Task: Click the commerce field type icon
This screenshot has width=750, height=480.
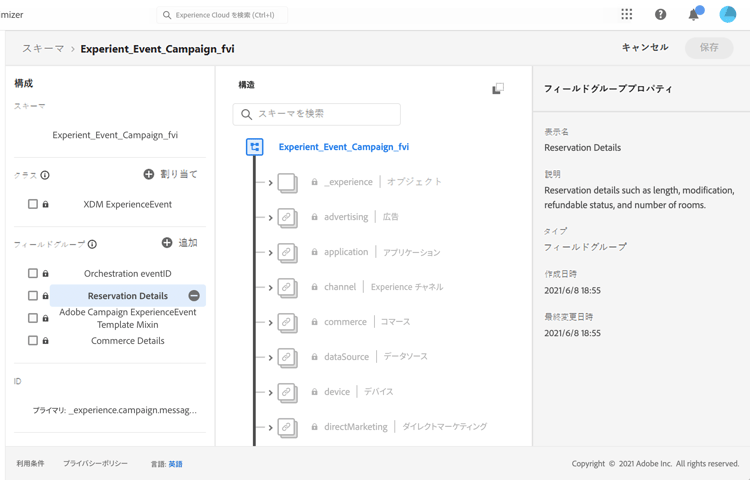Action: point(287,323)
